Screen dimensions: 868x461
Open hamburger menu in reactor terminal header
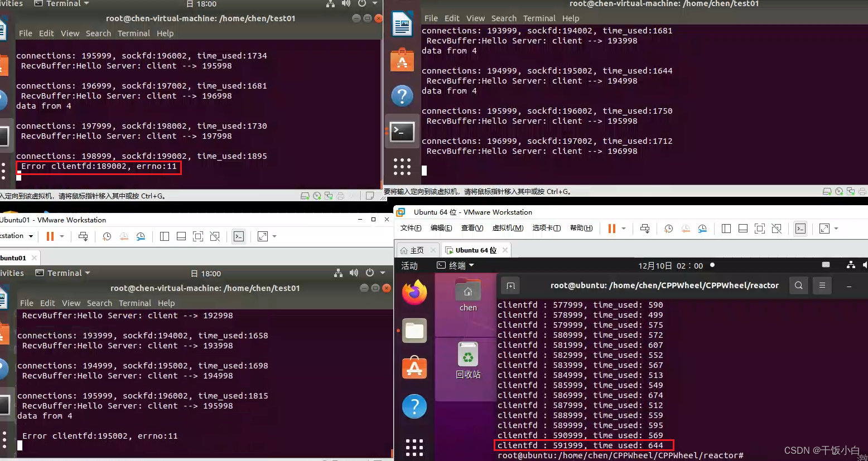[x=822, y=285]
